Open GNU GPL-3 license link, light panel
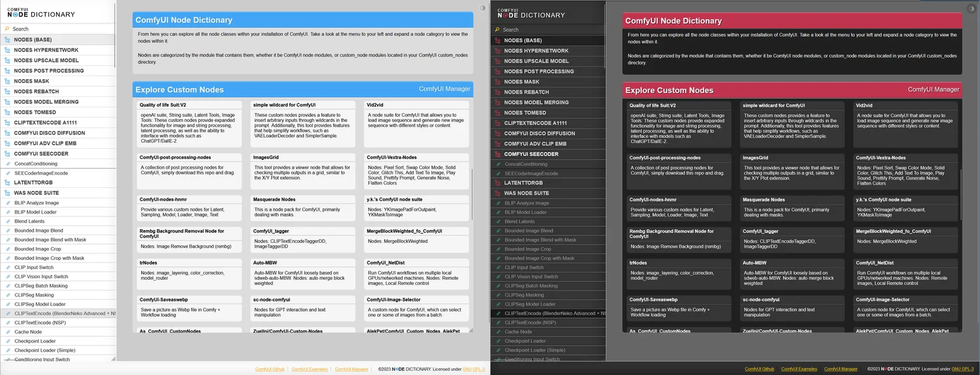980x375 pixels. click(474, 369)
